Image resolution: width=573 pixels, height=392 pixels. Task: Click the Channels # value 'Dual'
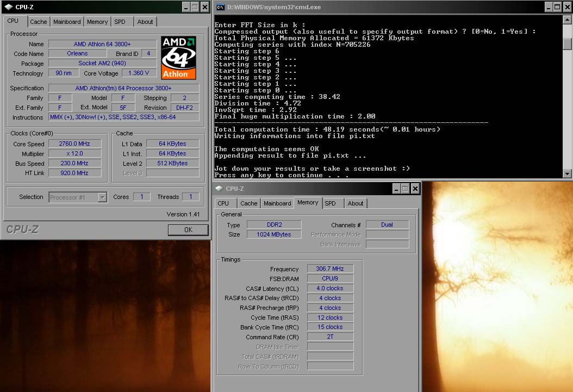point(388,225)
